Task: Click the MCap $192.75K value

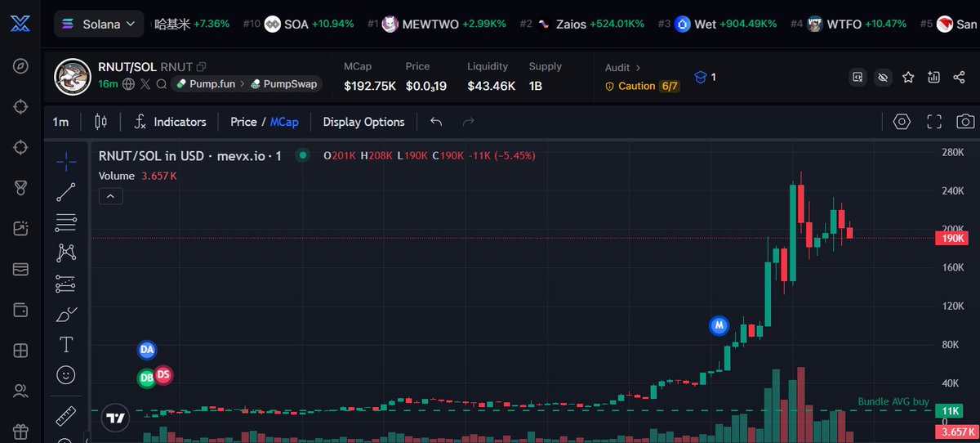Action: point(370,85)
